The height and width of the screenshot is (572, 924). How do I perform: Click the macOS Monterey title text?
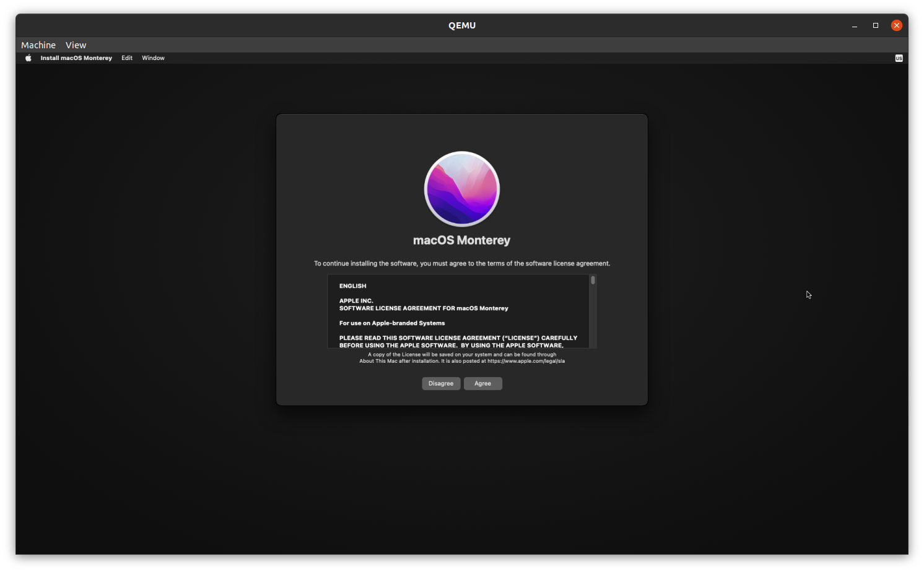461,240
